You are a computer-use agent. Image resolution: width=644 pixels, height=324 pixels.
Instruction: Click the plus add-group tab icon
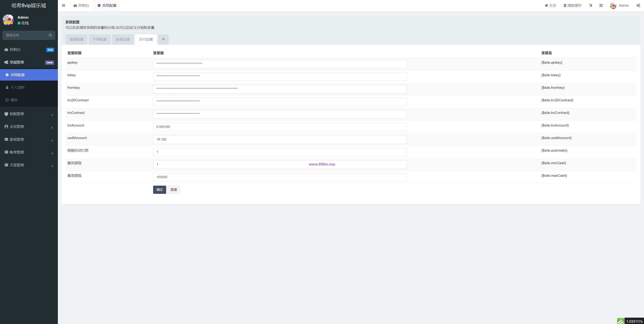point(163,40)
